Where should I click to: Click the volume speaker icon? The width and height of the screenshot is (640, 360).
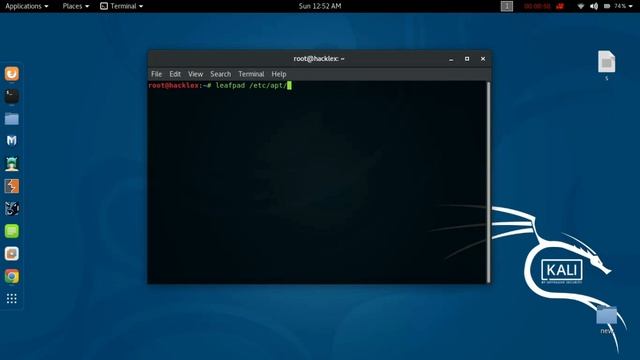594,6
